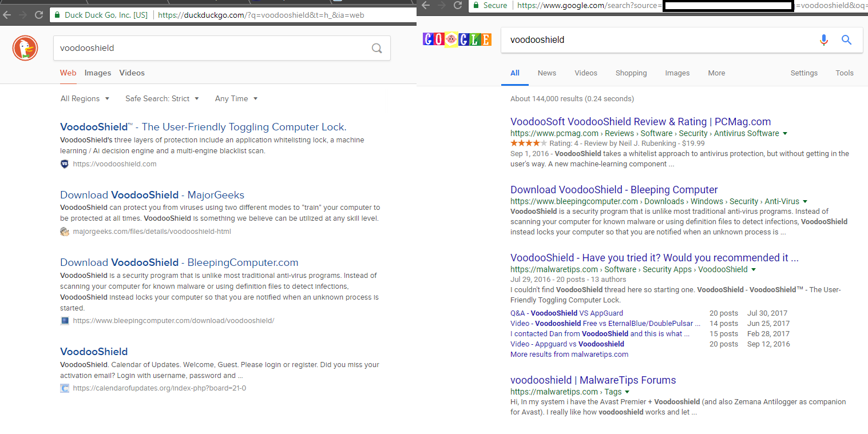Open Google's More search categories menu

(x=716, y=73)
